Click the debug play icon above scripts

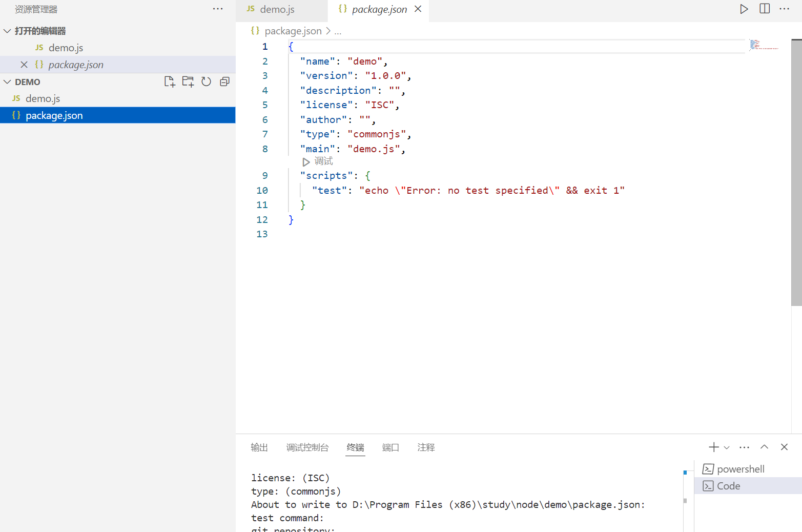[x=306, y=162]
